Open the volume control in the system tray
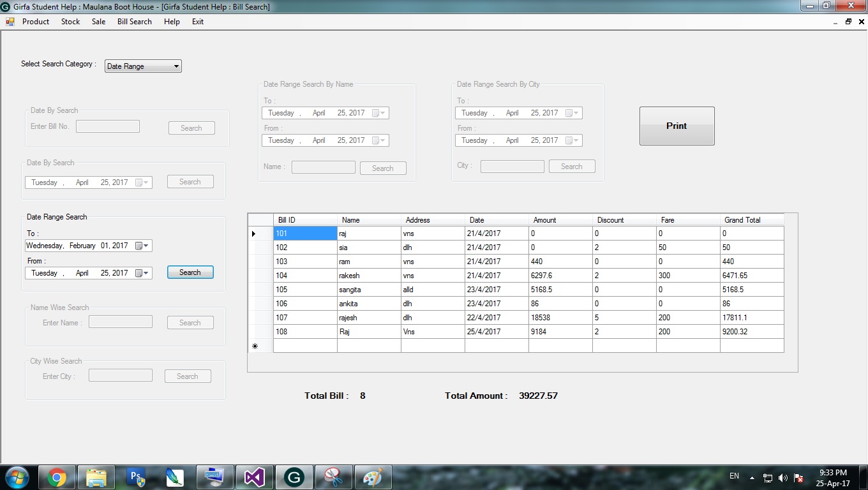 (x=782, y=477)
